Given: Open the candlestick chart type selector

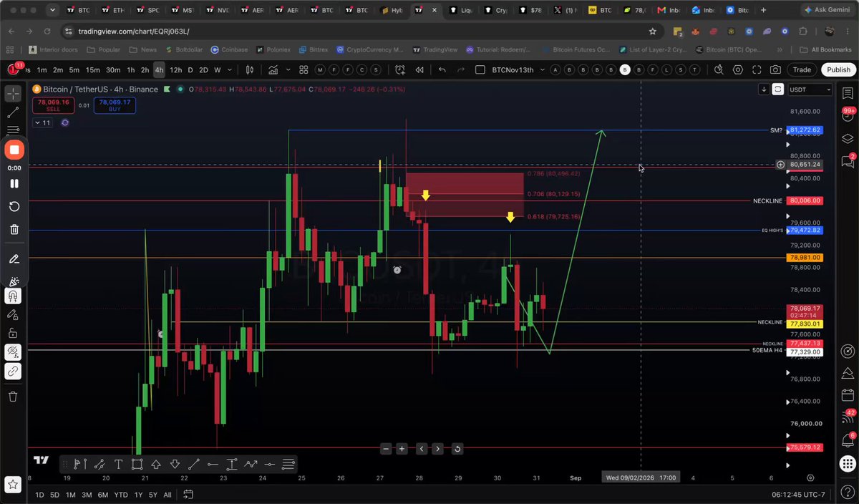Looking at the screenshot, I should click(250, 69).
